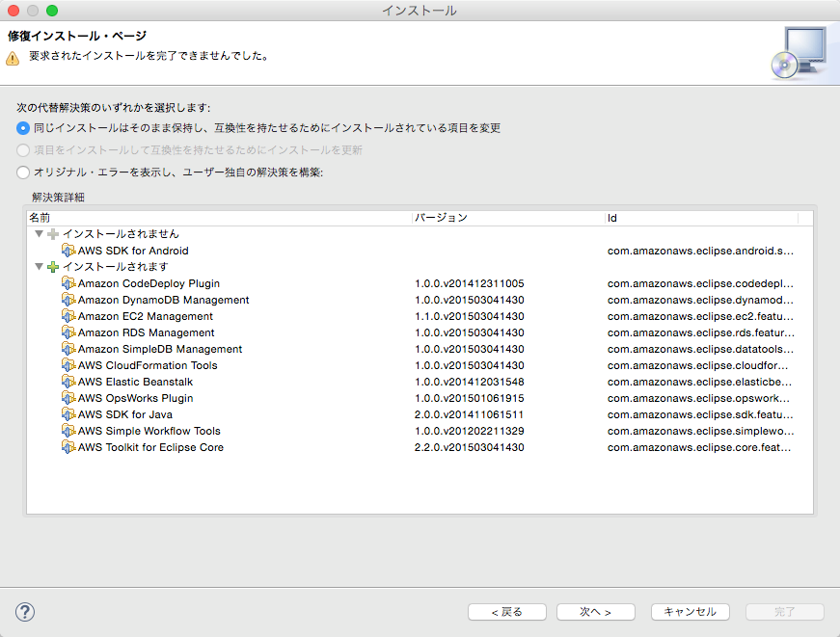Select disabled radio 項目をインストールして互換性を持たせる
This screenshot has height=637, width=840.
pos(22,150)
